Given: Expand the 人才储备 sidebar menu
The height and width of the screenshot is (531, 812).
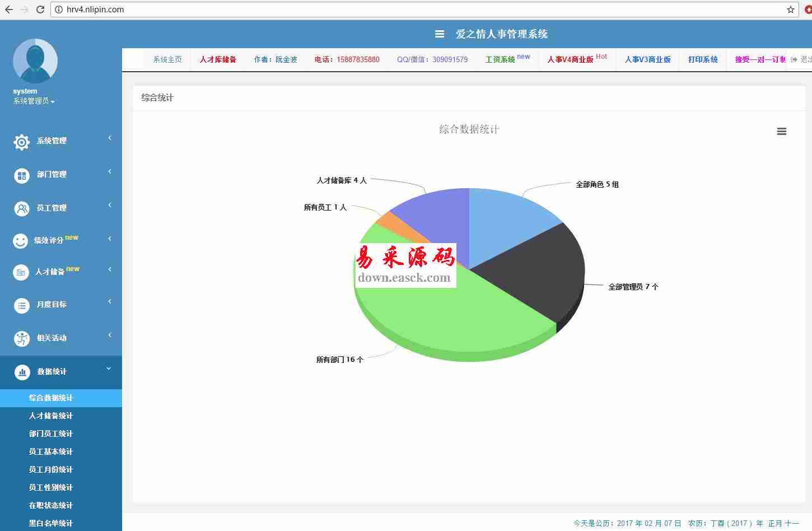Looking at the screenshot, I should pos(57,272).
